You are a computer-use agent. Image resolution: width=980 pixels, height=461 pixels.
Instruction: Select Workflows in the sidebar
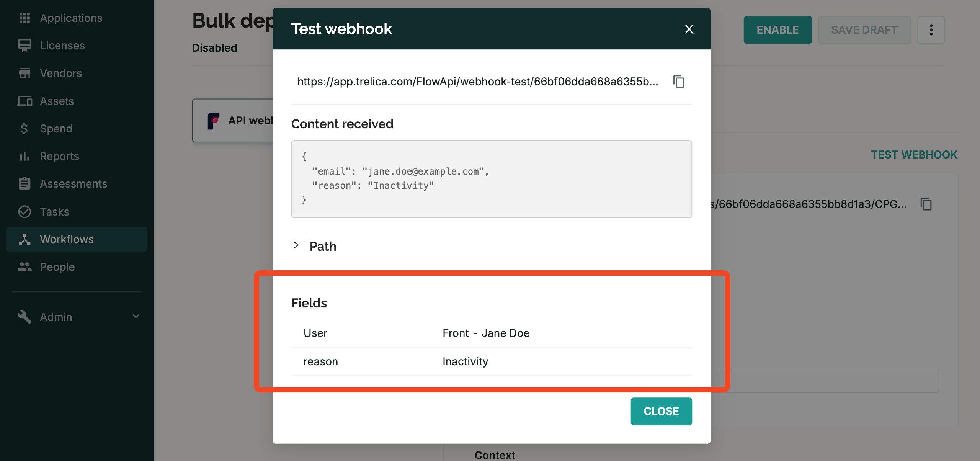(x=77, y=239)
